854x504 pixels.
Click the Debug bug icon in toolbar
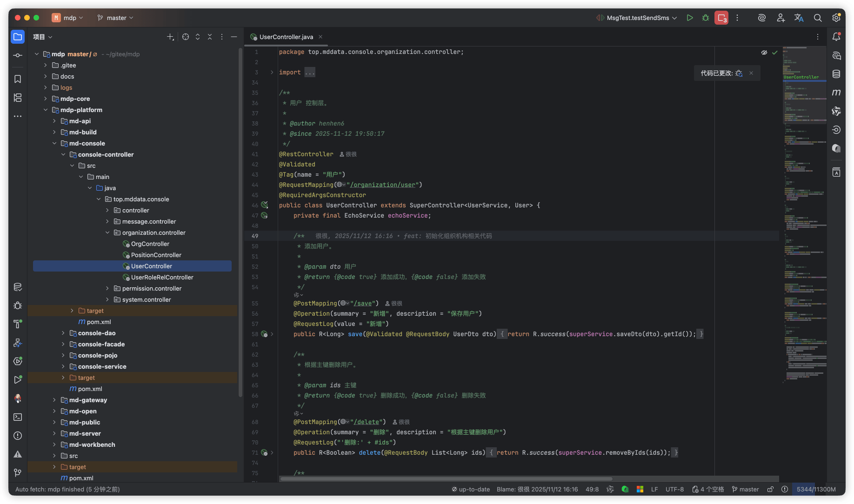point(706,18)
